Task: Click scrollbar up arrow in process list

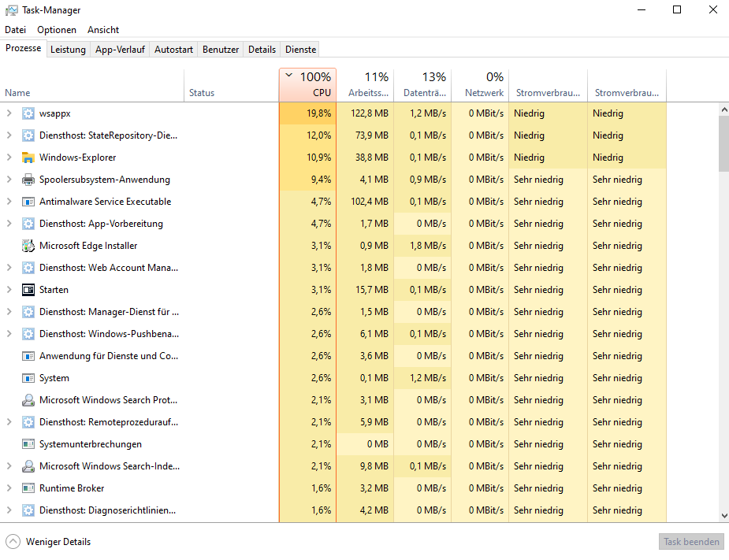Action: coord(724,109)
